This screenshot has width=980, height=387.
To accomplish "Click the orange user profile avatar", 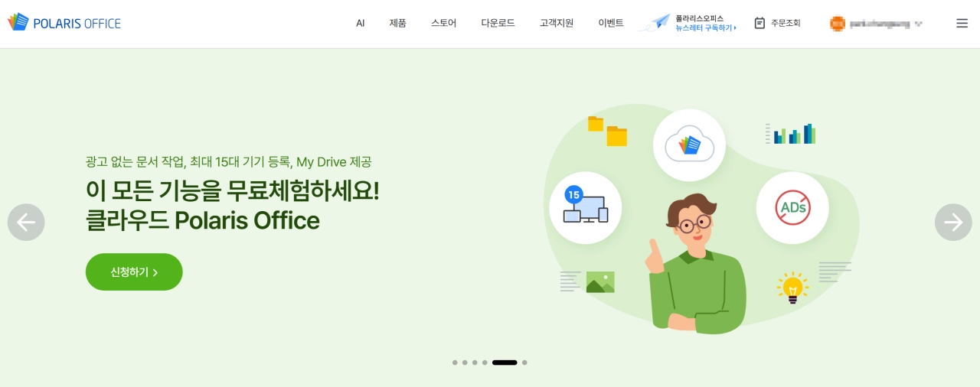I will 838,24.
